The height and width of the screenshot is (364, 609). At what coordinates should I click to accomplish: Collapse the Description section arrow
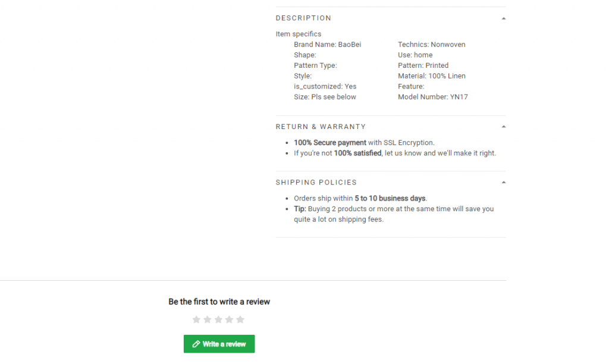[503, 18]
